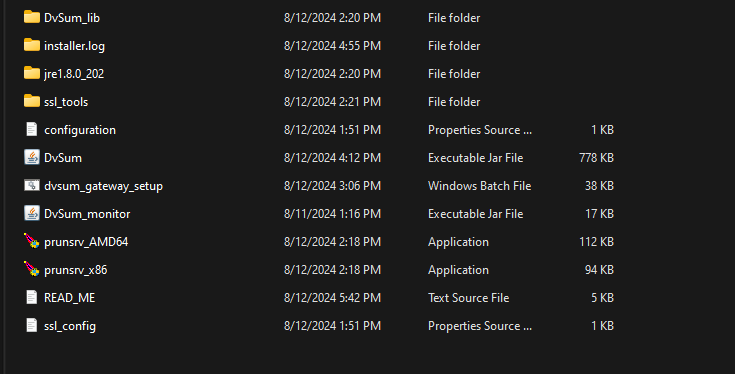The image size is (735, 374).
Task: Click the READ_ME text file icon
Action: coord(31,298)
